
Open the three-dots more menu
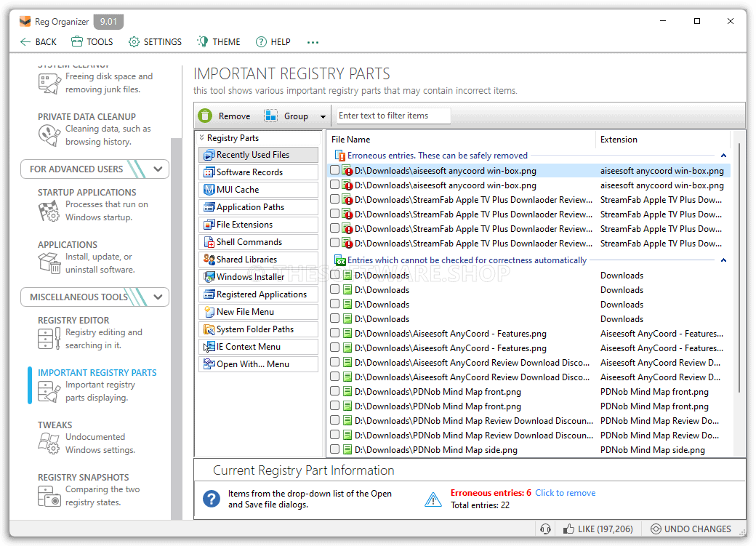click(x=313, y=42)
